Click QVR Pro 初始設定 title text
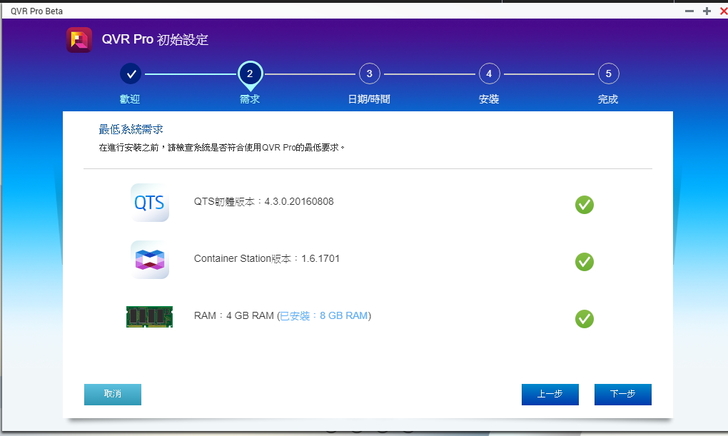The width and height of the screenshot is (728, 436). coord(155,40)
